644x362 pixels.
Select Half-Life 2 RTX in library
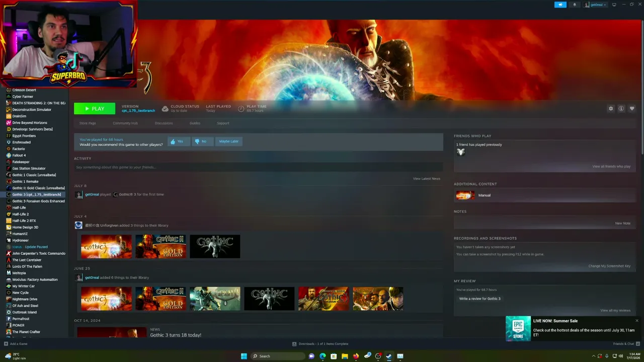[x=24, y=221]
